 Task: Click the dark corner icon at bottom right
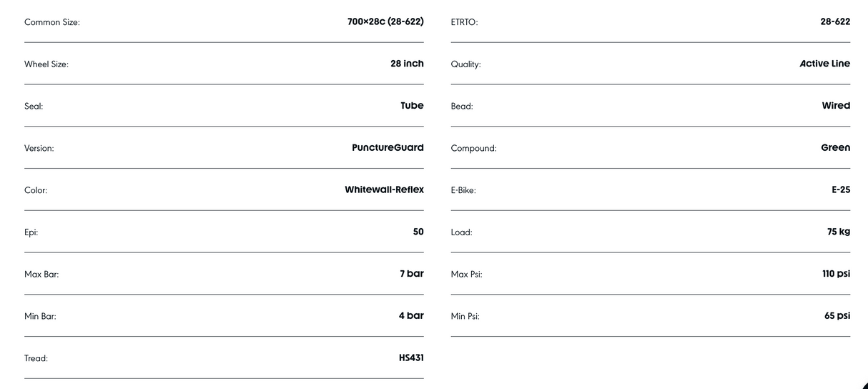pyautogui.click(x=864, y=385)
